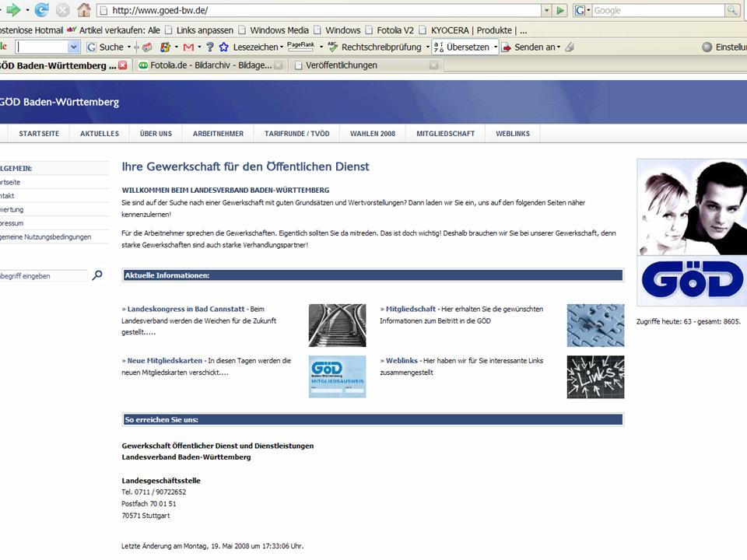Viewport: 747px width, 560px height.
Task: Click the magnifier icon next to the site search
Action: point(97,275)
